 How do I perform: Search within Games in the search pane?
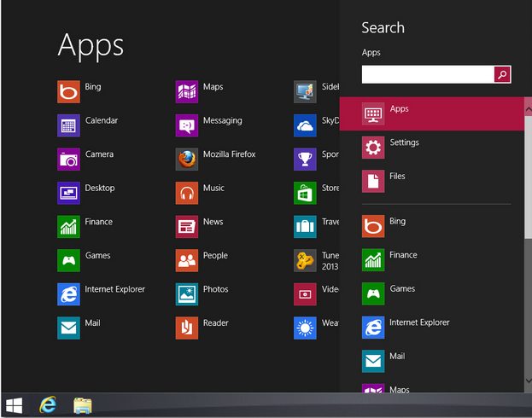432,293
